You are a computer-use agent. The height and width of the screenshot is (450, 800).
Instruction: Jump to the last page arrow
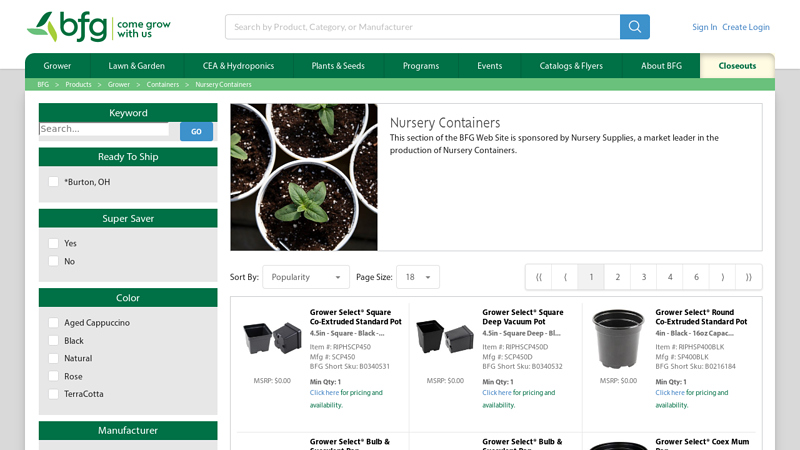(x=748, y=277)
